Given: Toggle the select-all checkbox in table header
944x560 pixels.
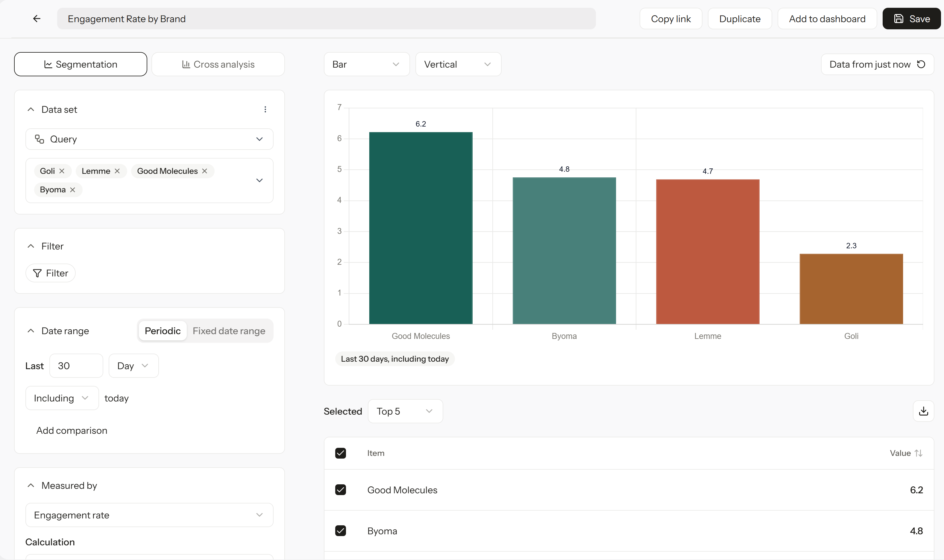Looking at the screenshot, I should pos(341,453).
